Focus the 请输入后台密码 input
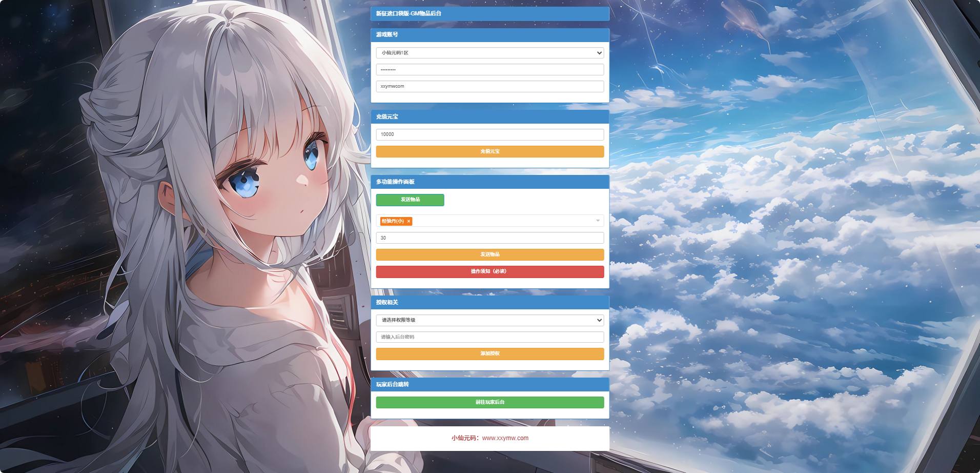Viewport: 980px width, 473px height. 490,337
